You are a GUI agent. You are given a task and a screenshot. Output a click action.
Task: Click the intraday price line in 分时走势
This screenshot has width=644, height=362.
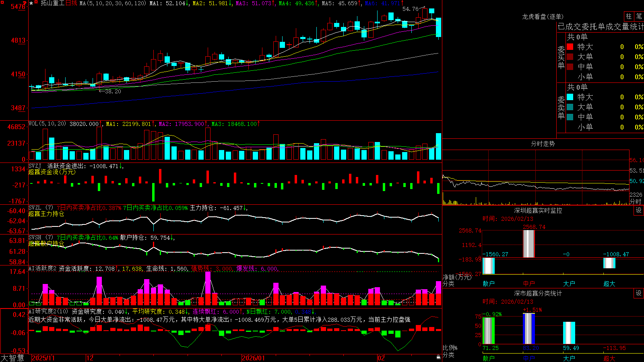click(x=535, y=184)
